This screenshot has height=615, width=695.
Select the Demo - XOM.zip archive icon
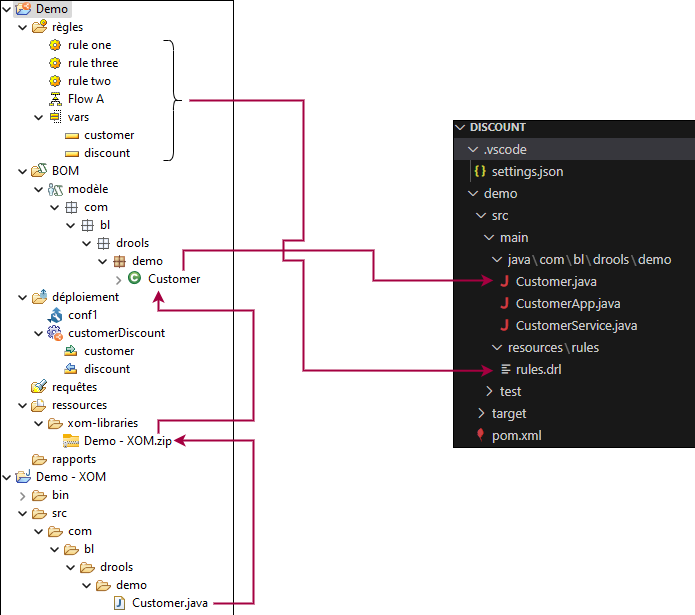tap(71, 441)
